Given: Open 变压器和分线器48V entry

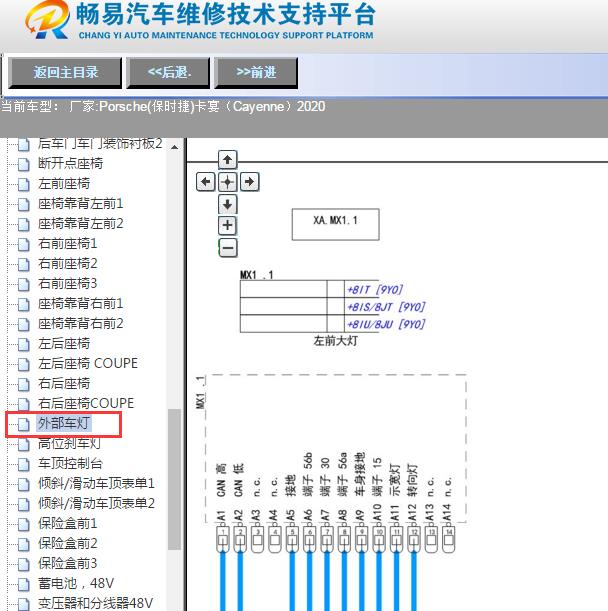Looking at the screenshot, I should pyautogui.click(x=95, y=603).
